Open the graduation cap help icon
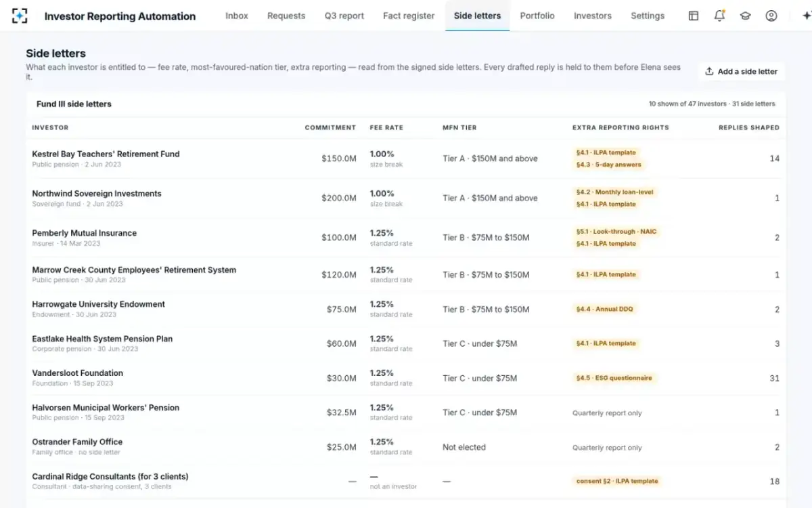This screenshot has height=508, width=812. coord(745,16)
